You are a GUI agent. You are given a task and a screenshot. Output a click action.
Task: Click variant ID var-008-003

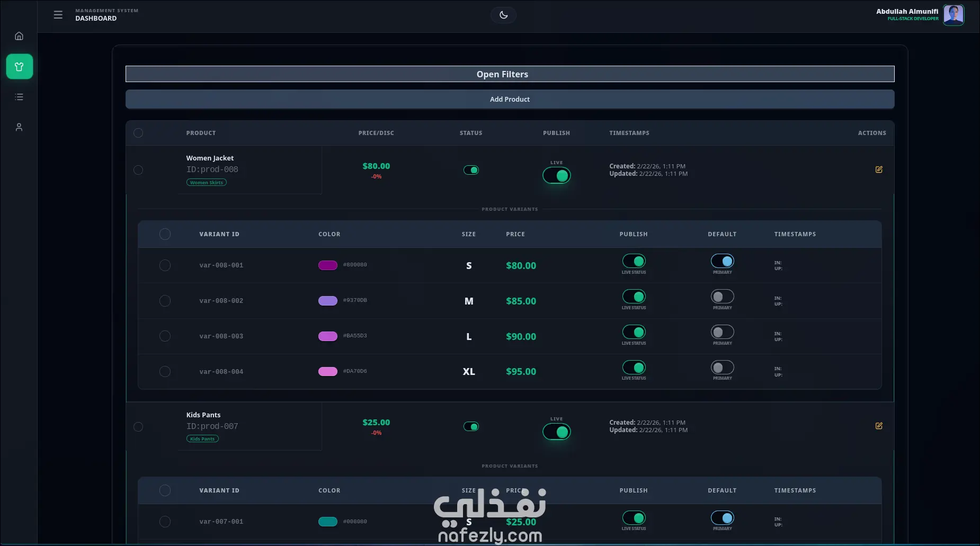pyautogui.click(x=221, y=336)
